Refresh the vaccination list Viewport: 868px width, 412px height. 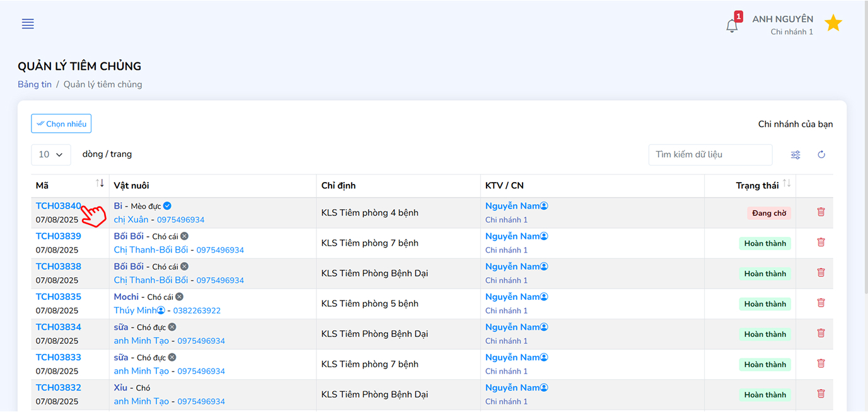[821, 155]
